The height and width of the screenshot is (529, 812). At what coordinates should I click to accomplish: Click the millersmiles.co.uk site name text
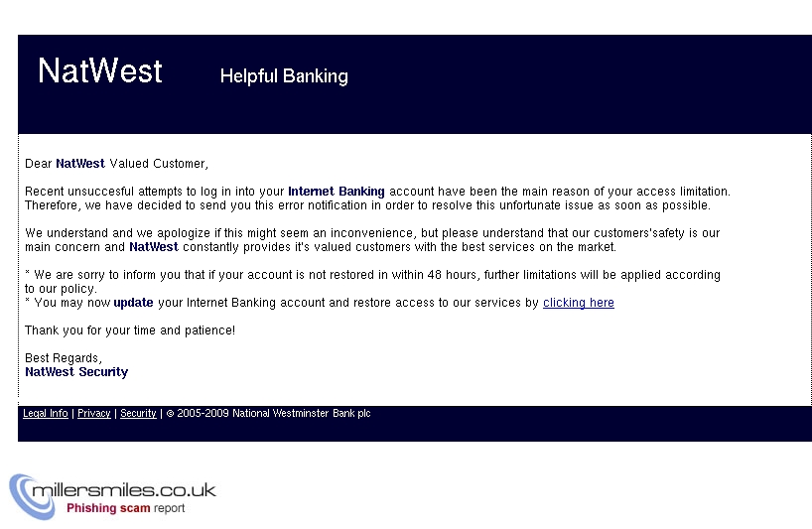tap(125, 489)
